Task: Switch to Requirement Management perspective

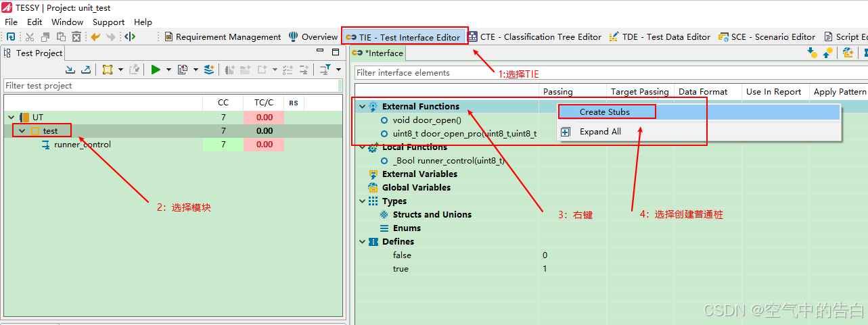Action: (223, 37)
